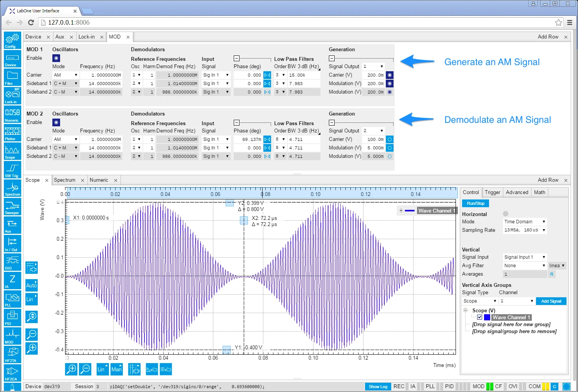Click the R reset button beside Averages
Viewport: 578px width, 392px height.
pos(552,274)
